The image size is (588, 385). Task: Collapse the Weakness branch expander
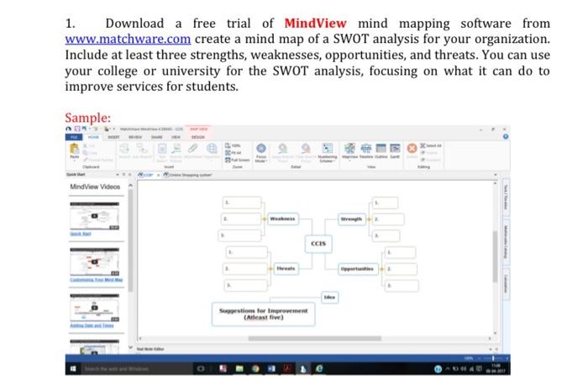click(264, 219)
